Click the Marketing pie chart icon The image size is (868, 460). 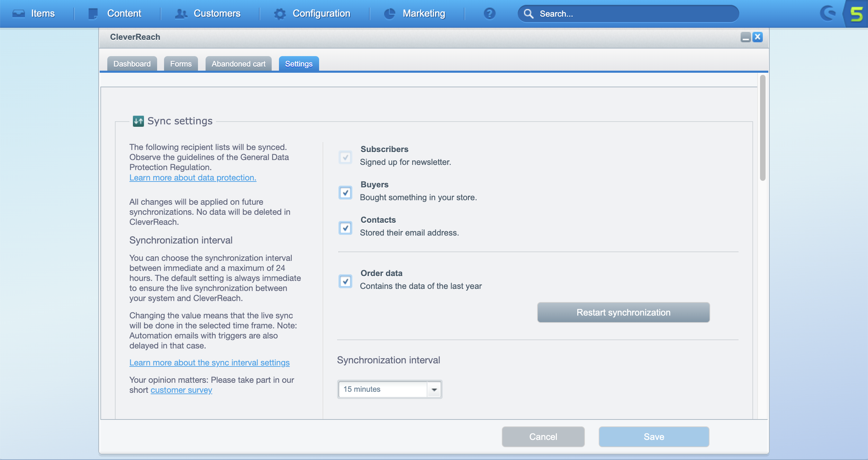point(390,14)
